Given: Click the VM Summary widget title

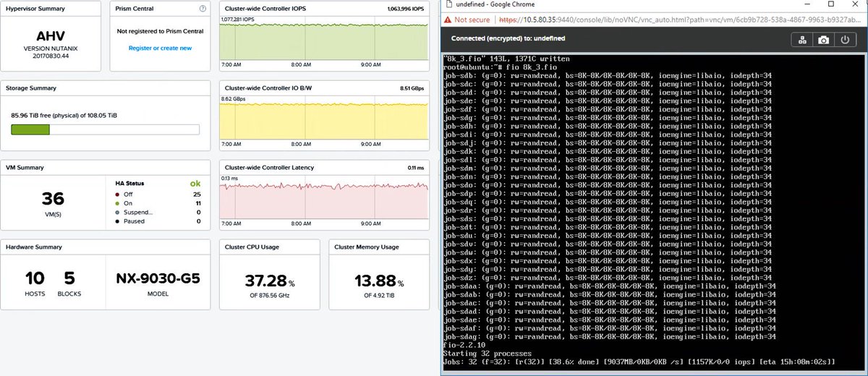Looking at the screenshot, I should pos(25,168).
